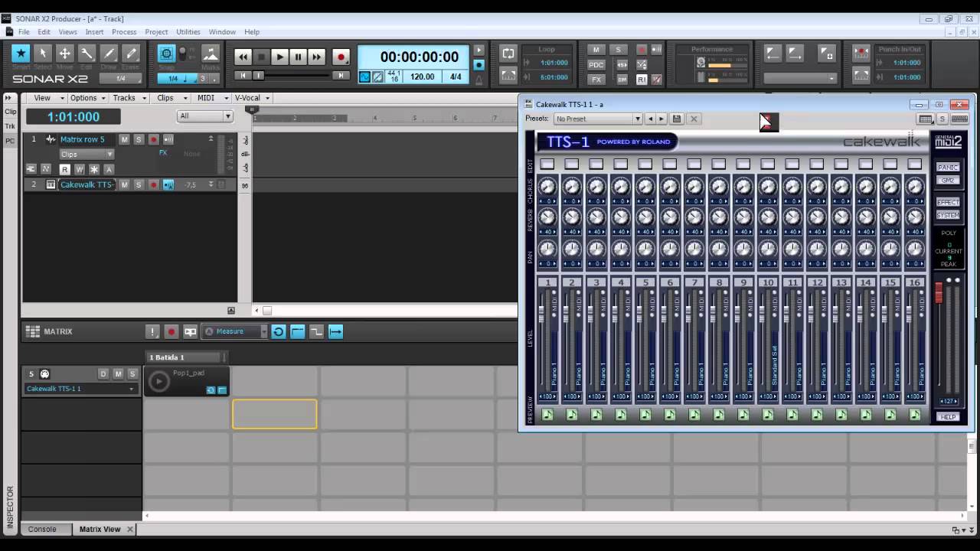Select the Cakewalk TTS- track name
The height and width of the screenshot is (551, 980).
pos(87,184)
